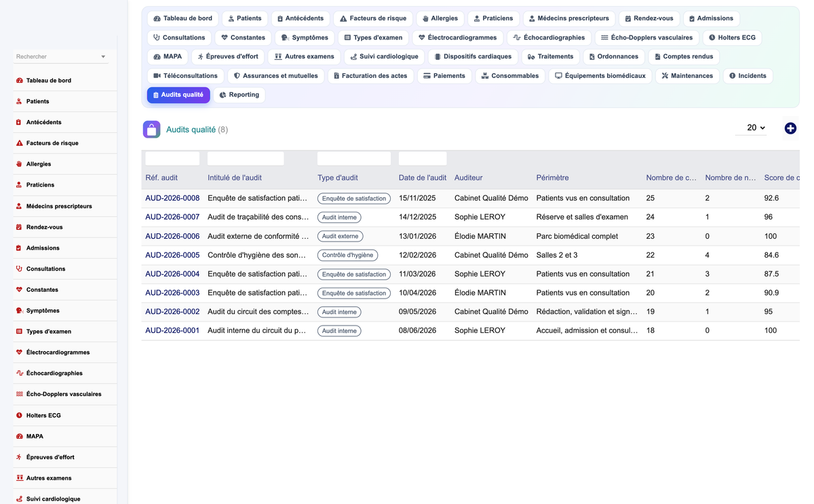The width and height of the screenshot is (814, 504).
Task: Click the Admissions sidebar icon
Action: click(19, 248)
